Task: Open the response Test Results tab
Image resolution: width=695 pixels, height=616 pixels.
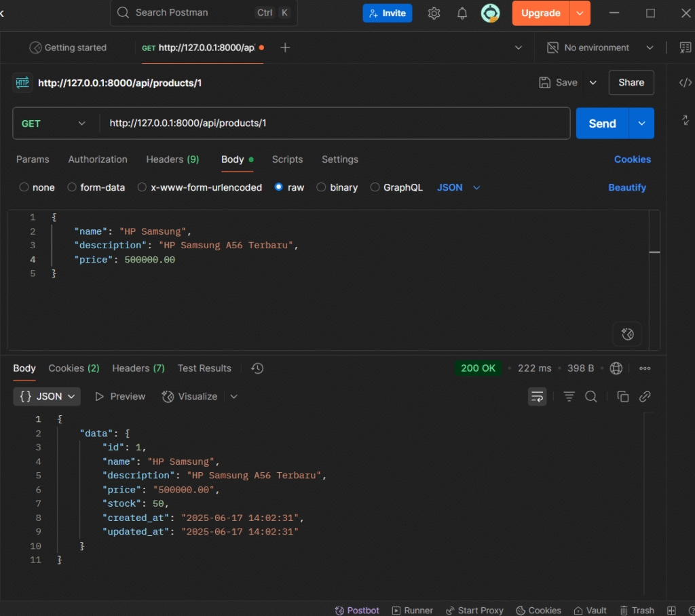Action: (204, 368)
